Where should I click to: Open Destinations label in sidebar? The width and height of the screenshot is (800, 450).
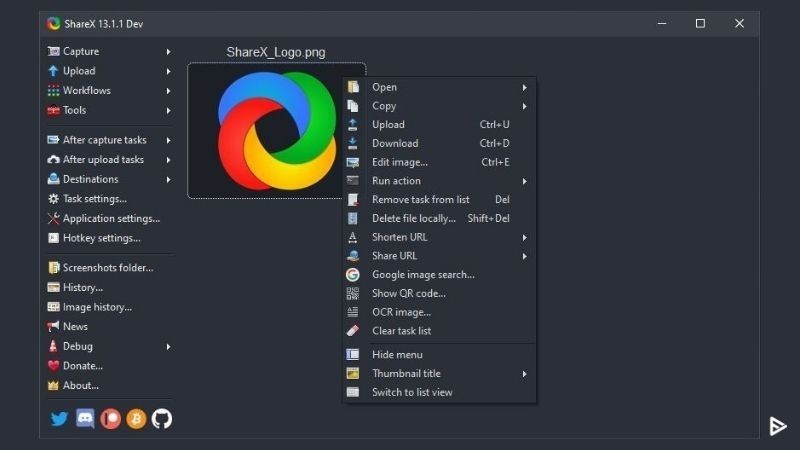coord(91,179)
